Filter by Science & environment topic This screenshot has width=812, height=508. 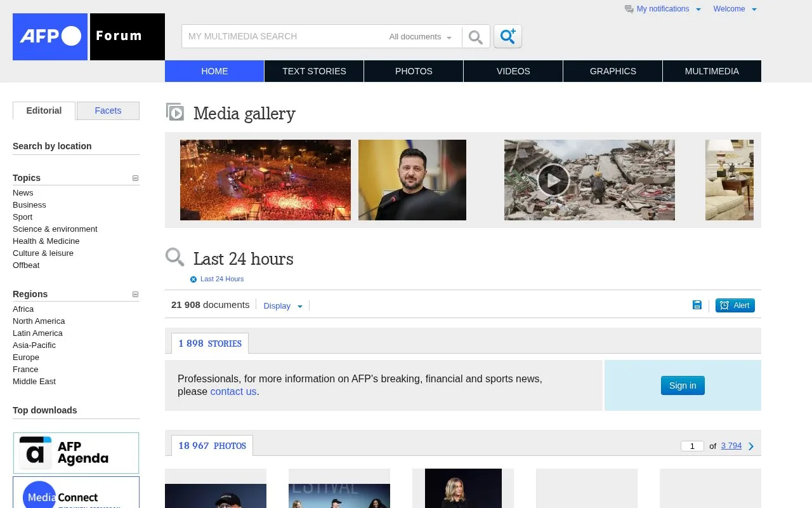(x=55, y=229)
